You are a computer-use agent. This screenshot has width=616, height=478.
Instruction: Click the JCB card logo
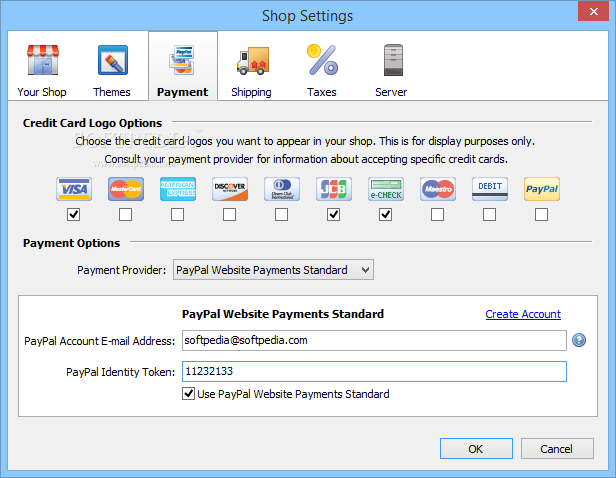334,189
